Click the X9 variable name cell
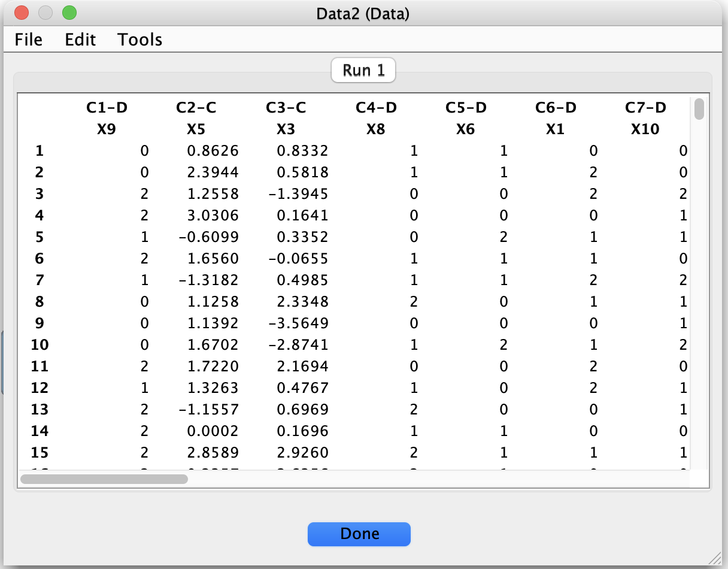 click(107, 129)
